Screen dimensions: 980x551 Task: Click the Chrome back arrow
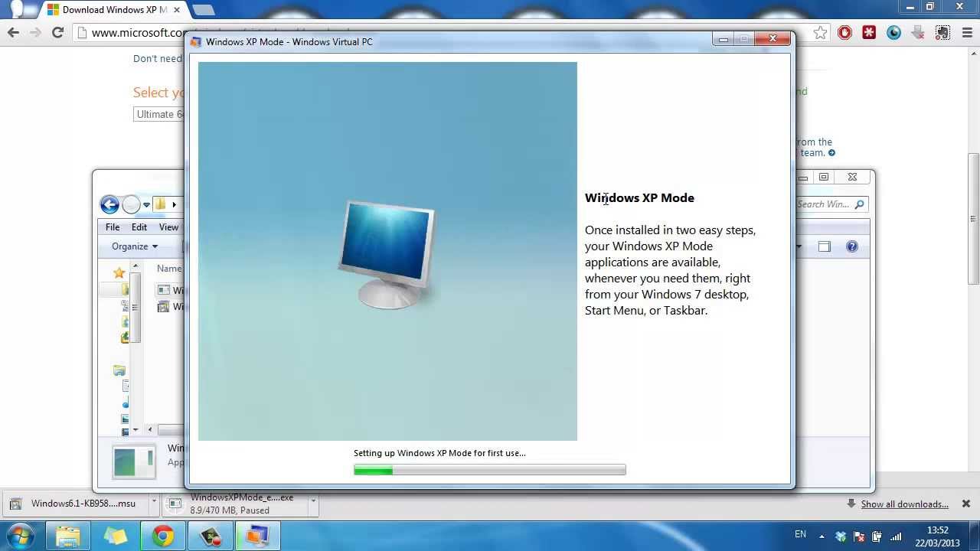tap(13, 32)
